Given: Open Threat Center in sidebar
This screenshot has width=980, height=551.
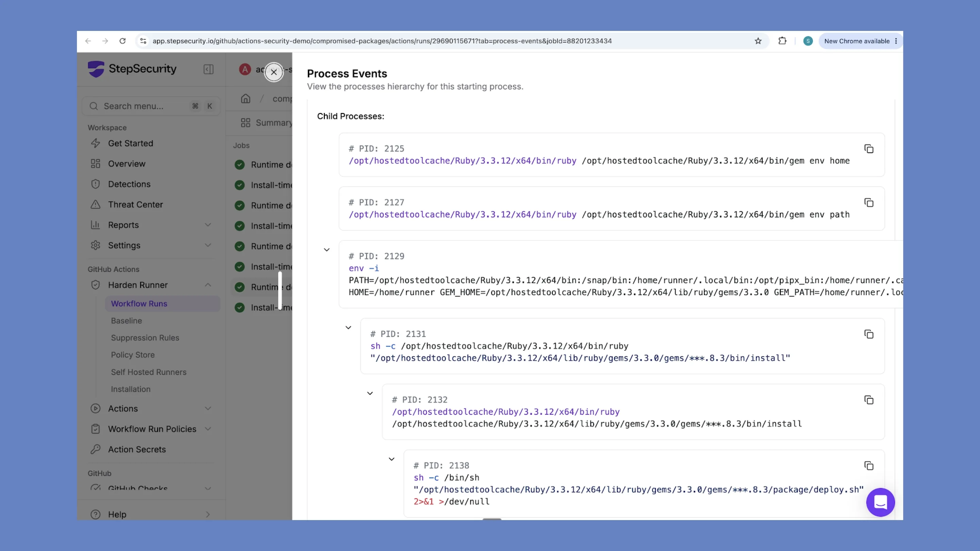Looking at the screenshot, I should coord(151,204).
